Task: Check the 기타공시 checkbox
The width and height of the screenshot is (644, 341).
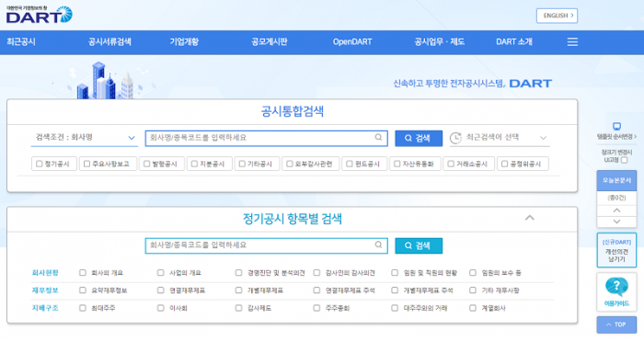Action: tap(242, 164)
